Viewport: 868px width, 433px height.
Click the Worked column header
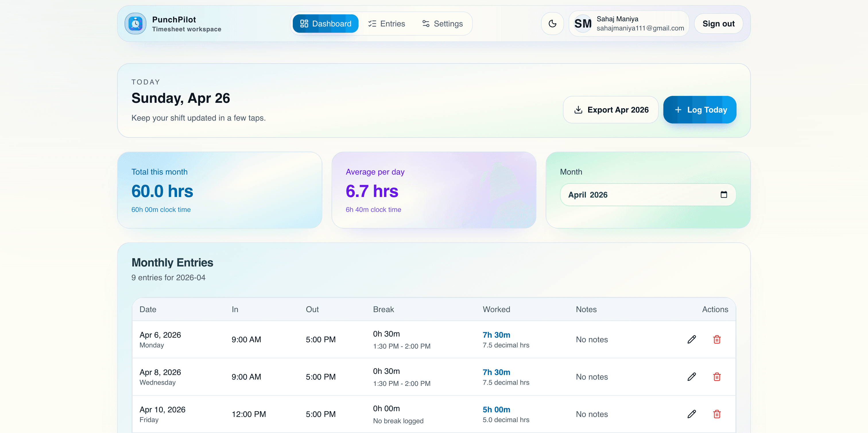pos(496,309)
